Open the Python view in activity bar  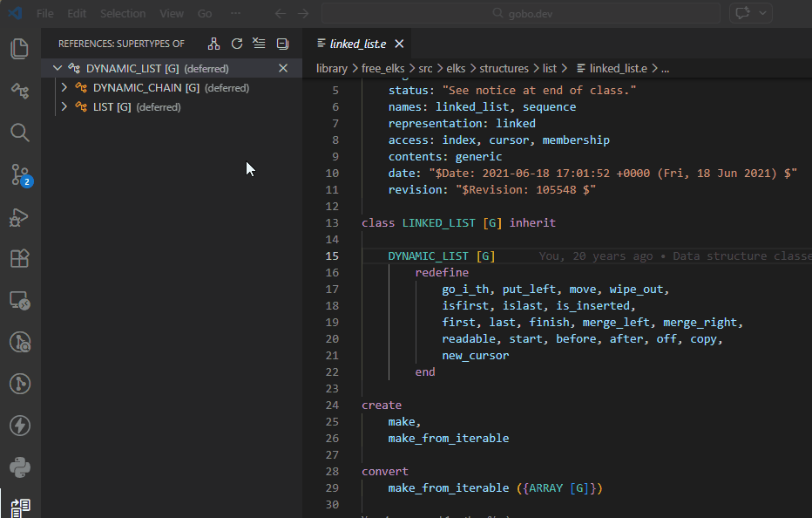tap(19, 467)
